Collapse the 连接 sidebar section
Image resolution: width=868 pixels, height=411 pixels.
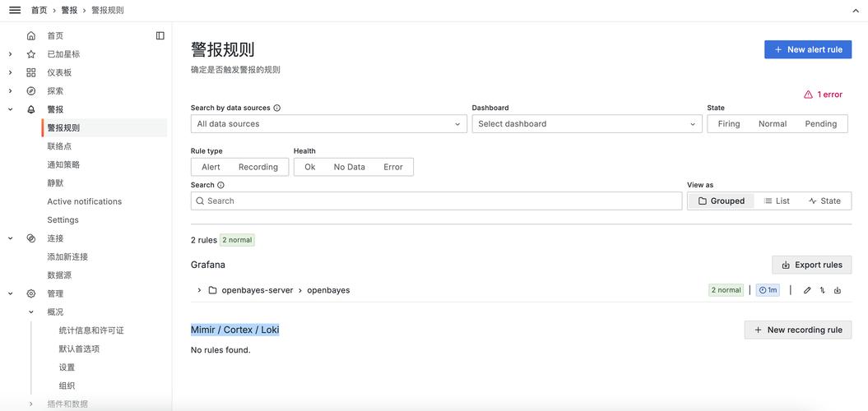pos(11,238)
